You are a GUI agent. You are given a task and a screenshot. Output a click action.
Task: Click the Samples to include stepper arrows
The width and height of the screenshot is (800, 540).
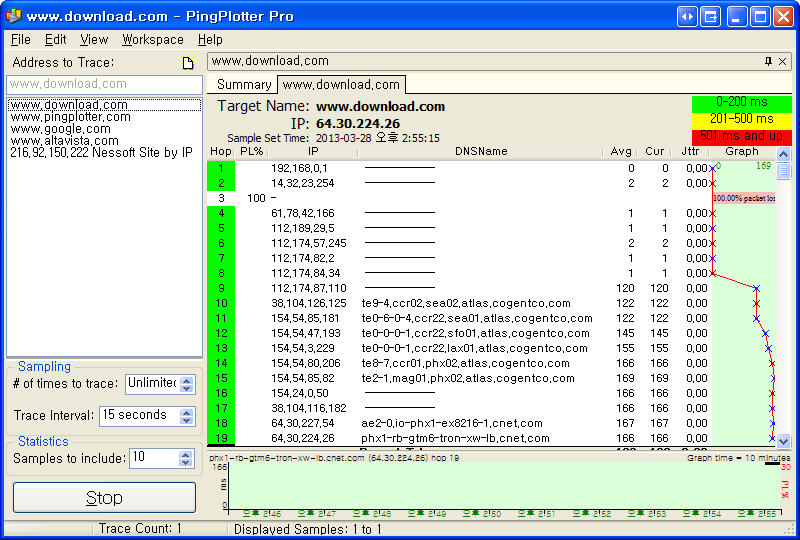coord(186,458)
